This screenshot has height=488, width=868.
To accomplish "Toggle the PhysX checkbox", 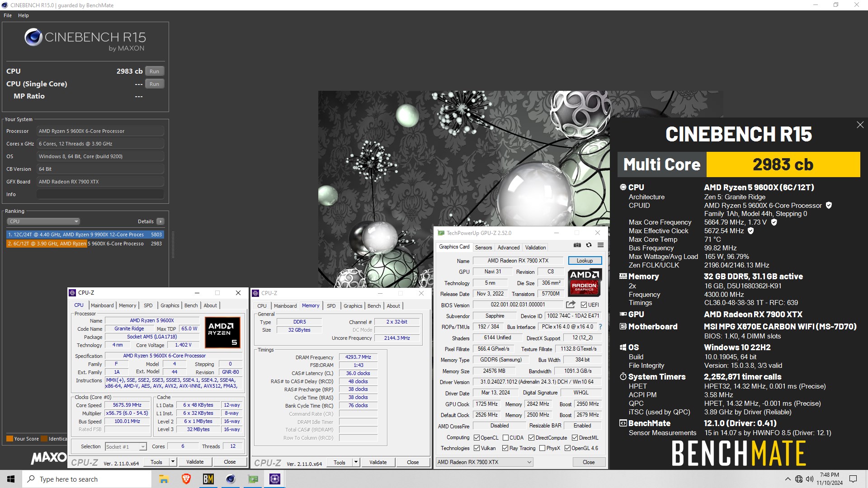I will [542, 448].
